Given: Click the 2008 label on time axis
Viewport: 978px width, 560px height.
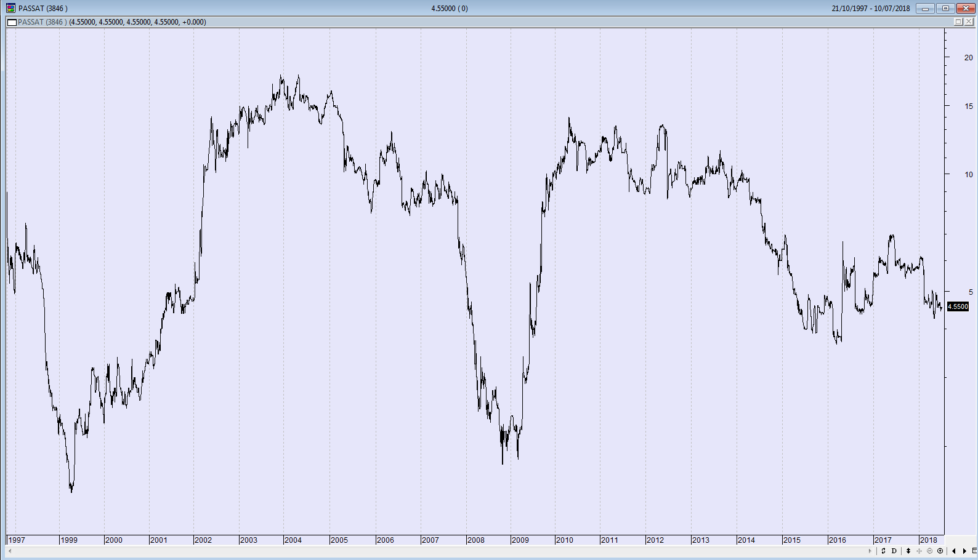Looking at the screenshot, I should pyautogui.click(x=476, y=540).
